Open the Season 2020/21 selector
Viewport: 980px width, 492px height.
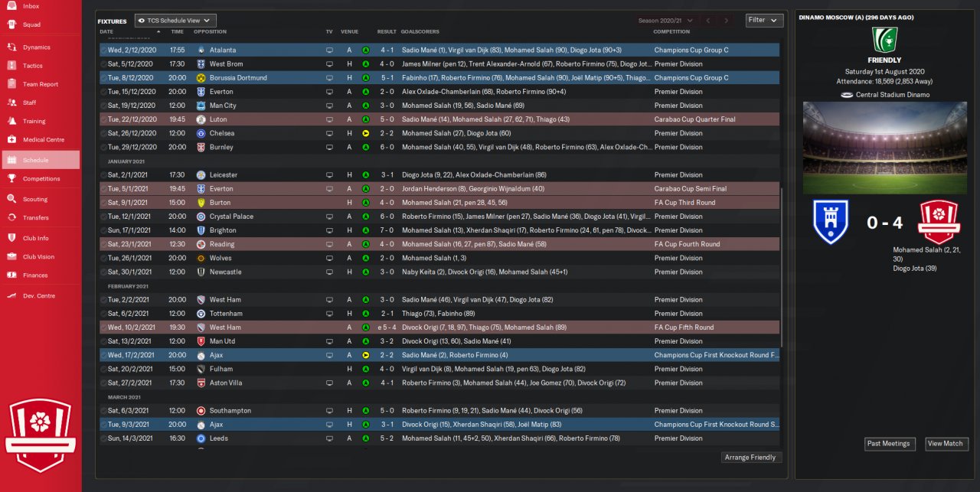[x=666, y=20]
